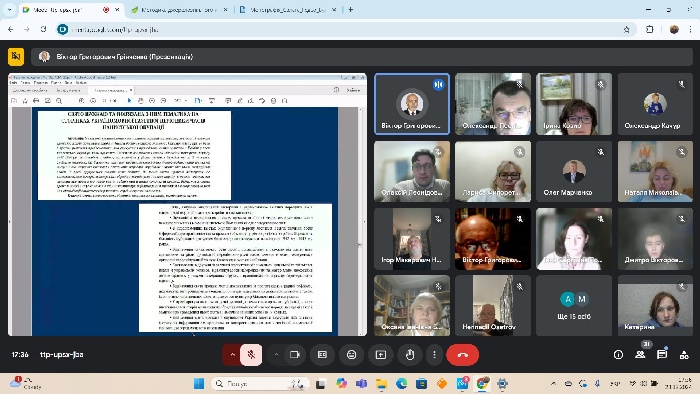The height and width of the screenshot is (394, 700).
Task: Open more options three-dot menu
Action: [x=434, y=355]
